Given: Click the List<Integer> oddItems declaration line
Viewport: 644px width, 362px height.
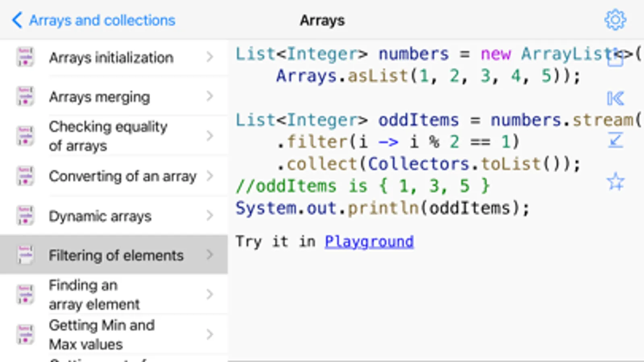Looking at the screenshot, I should [438, 120].
